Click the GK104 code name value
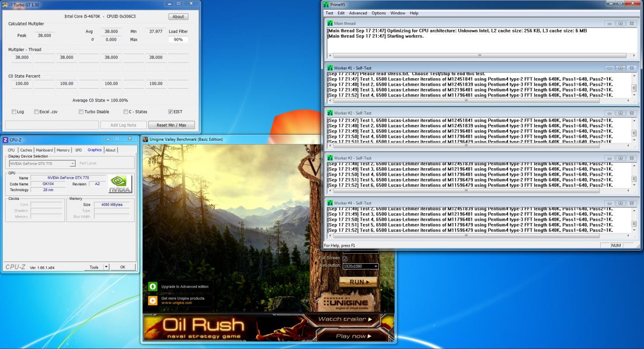The image size is (644, 349). [x=48, y=184]
